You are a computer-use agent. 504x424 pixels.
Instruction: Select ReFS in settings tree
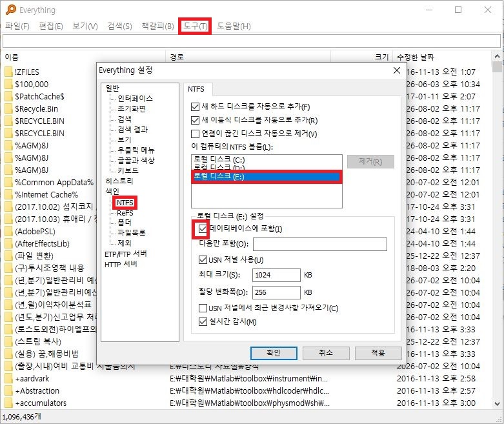tap(125, 213)
